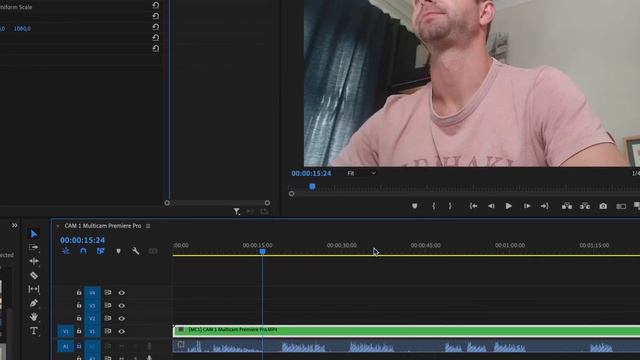This screenshot has width=640, height=360.
Task: Select the green MC1 CAM 1 Multicam clip
Action: pyautogui.click(x=407, y=331)
